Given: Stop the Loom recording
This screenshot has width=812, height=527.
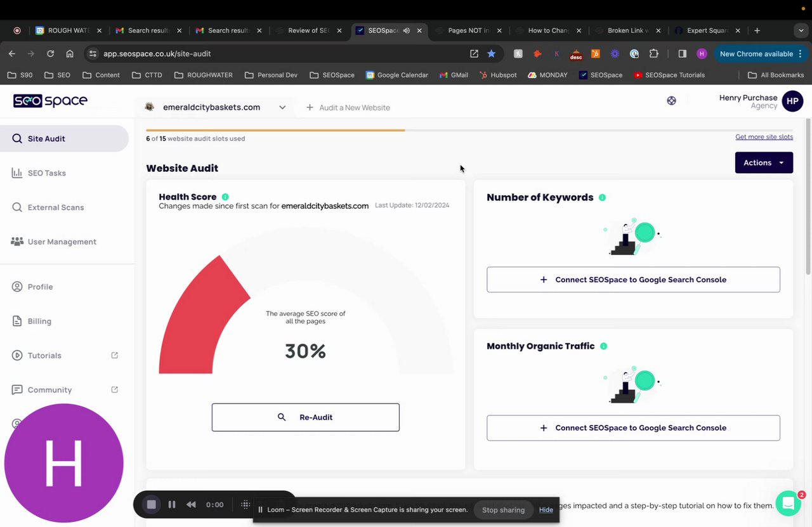Looking at the screenshot, I should (152, 504).
